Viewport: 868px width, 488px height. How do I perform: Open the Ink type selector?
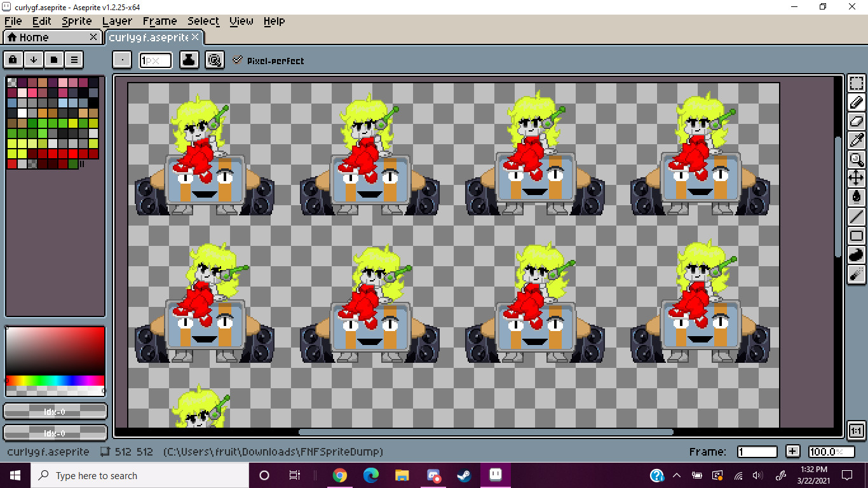point(189,60)
